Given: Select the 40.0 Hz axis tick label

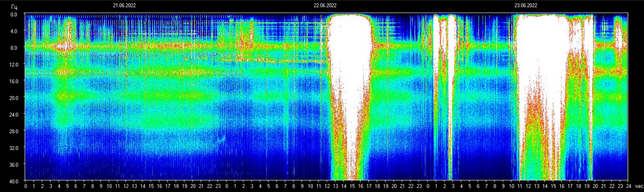Looking at the screenshot, I should [x=15, y=181].
